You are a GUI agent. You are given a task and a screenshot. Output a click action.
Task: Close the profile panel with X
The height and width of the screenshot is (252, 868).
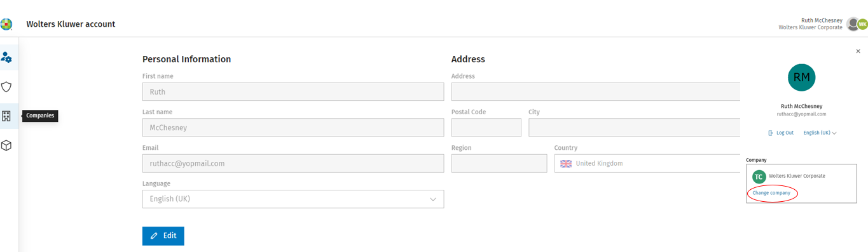(858, 51)
